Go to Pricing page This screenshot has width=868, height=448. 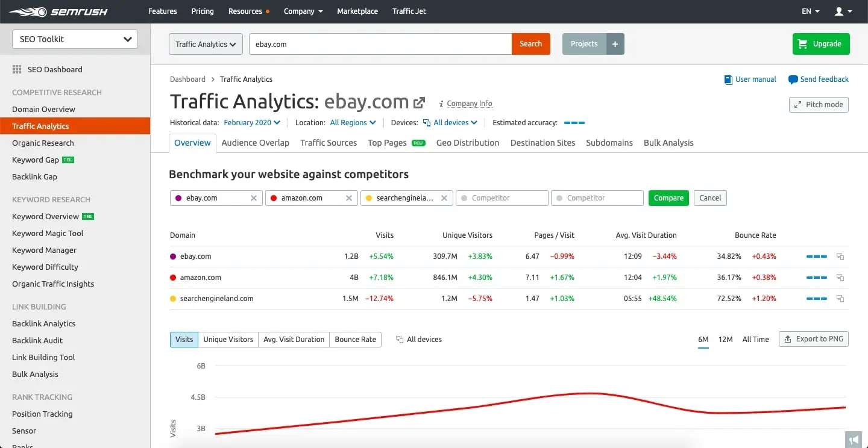(x=203, y=11)
